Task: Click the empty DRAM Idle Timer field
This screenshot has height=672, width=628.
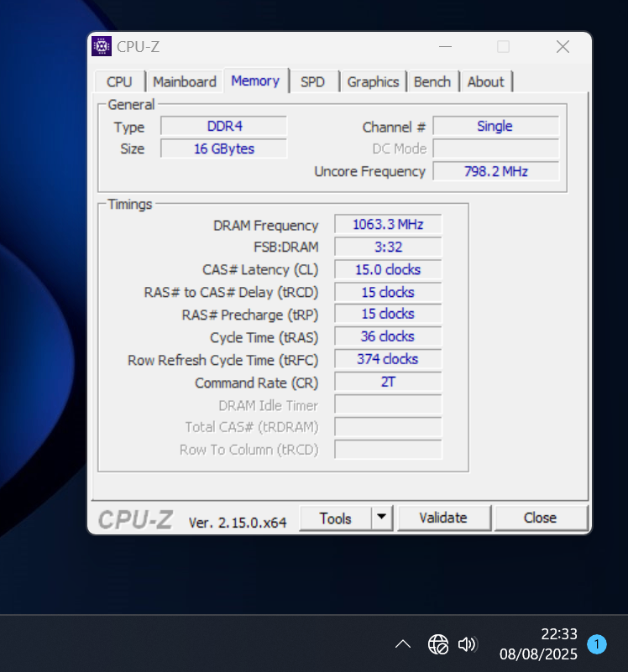Action: 388,404
